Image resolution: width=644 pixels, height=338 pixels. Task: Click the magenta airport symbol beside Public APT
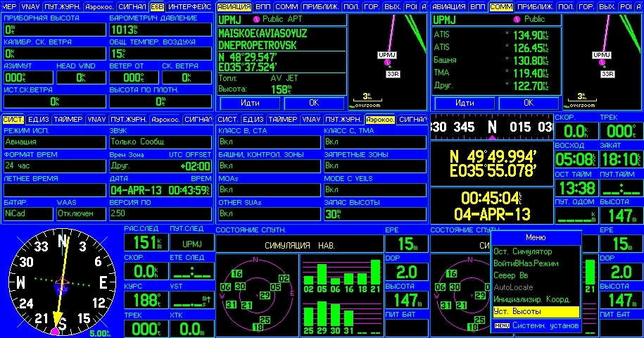point(256,20)
